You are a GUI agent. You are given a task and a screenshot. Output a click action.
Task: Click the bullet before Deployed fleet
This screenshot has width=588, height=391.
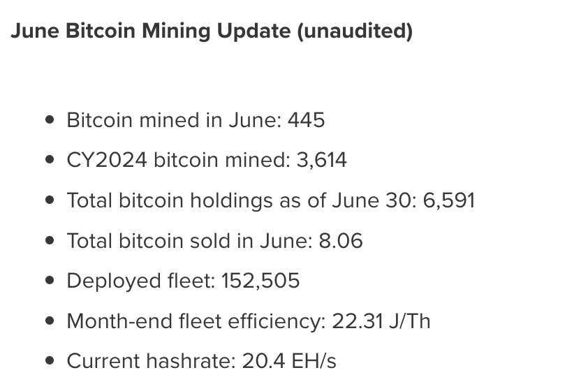49,281
